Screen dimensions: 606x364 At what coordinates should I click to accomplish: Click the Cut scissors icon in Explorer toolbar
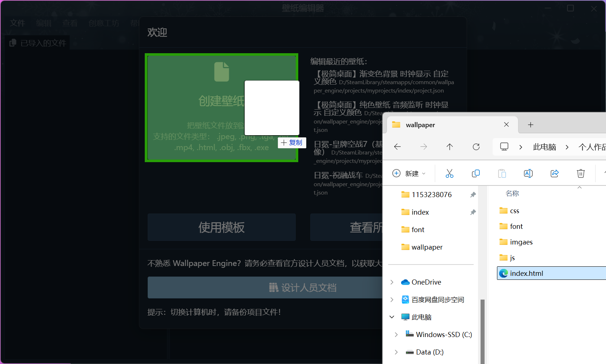[449, 173]
